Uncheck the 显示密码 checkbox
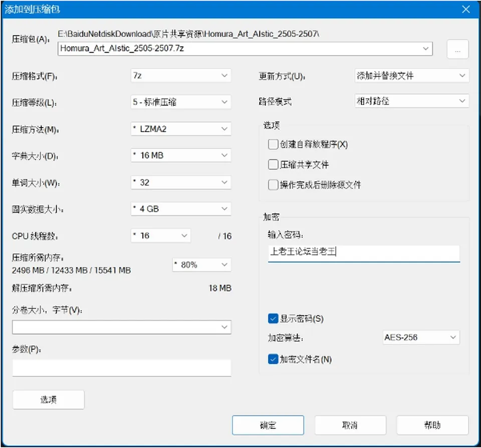This screenshot has width=481, height=448. 273,319
